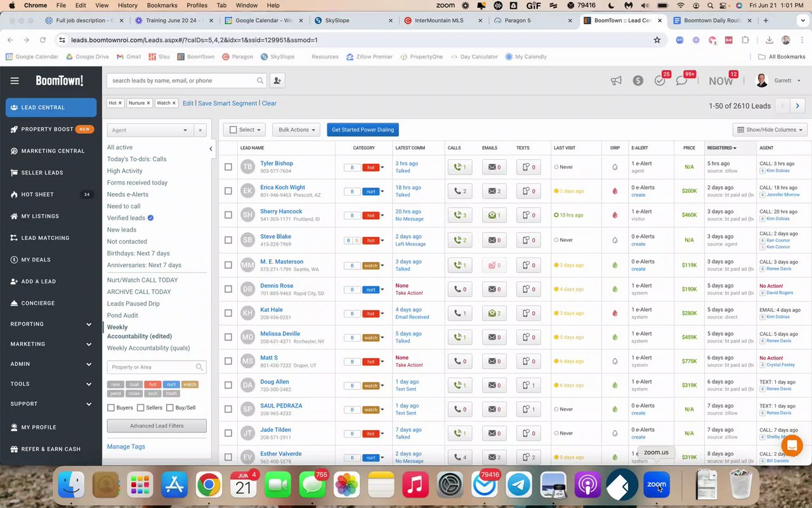Image resolution: width=812 pixels, height=508 pixels.
Task: Click the Advanced Lead Filters button
Action: 157,426
